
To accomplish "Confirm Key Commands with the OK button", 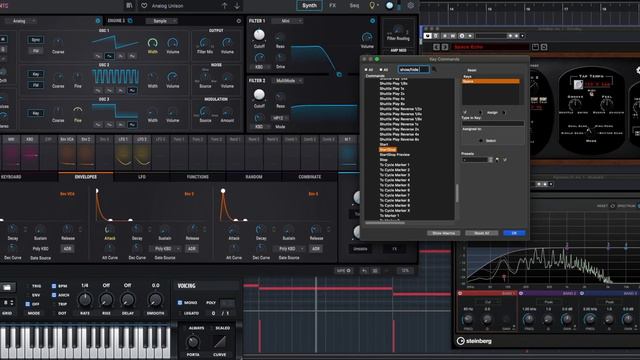I will 514,233.
